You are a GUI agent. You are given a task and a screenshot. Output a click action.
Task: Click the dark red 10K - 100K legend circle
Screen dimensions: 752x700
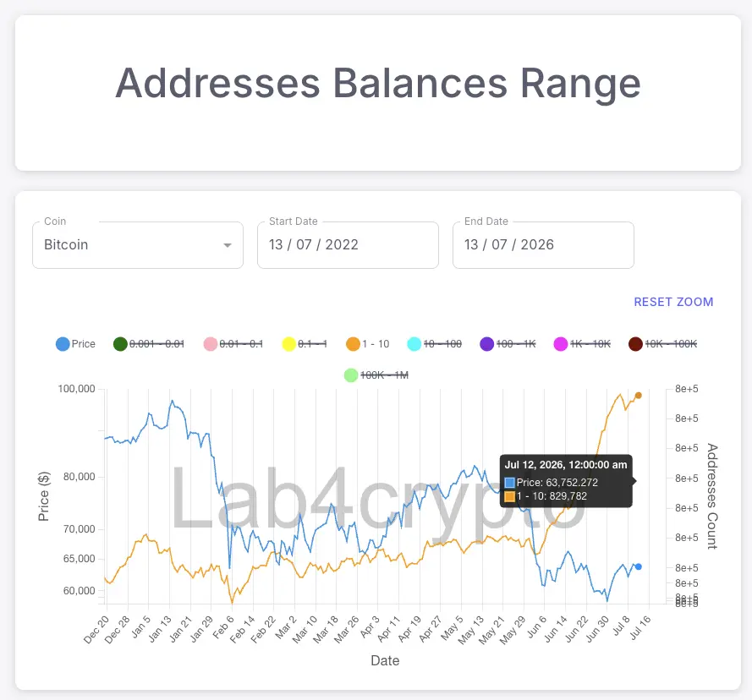[x=635, y=344]
